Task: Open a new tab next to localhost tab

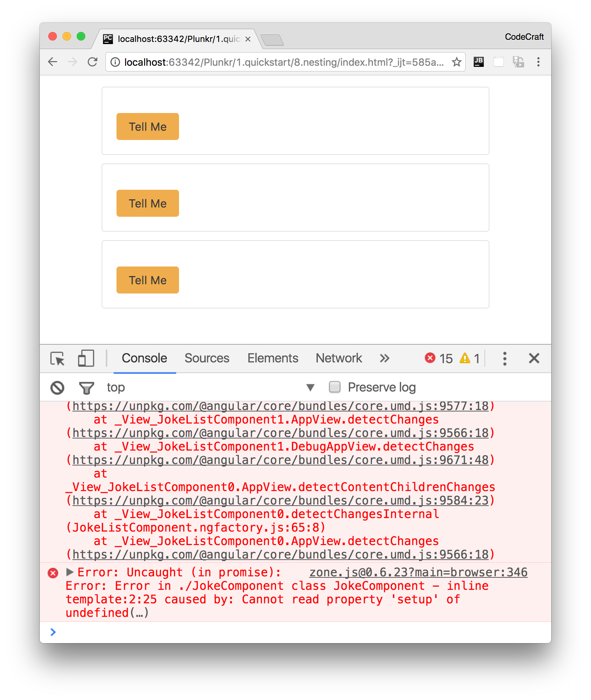Action: coord(272,40)
